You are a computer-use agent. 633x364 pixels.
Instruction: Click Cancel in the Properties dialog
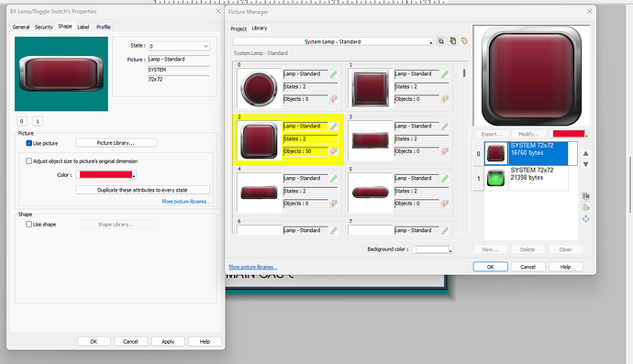131,341
